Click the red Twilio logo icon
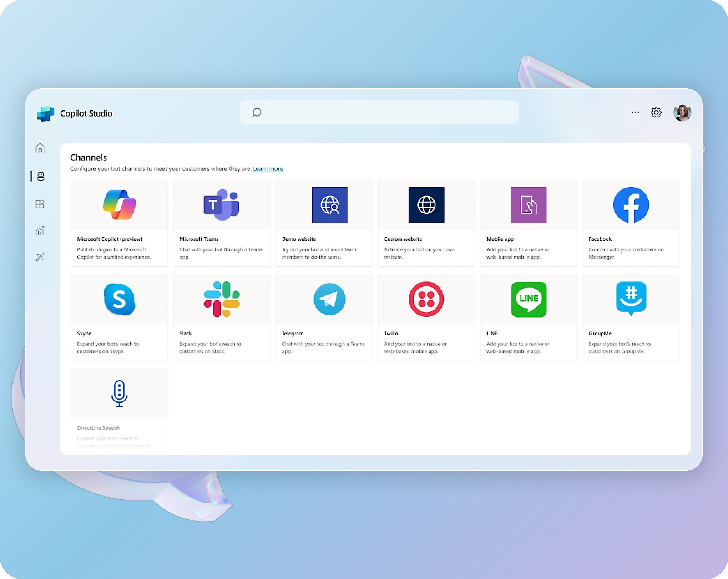 (x=426, y=299)
